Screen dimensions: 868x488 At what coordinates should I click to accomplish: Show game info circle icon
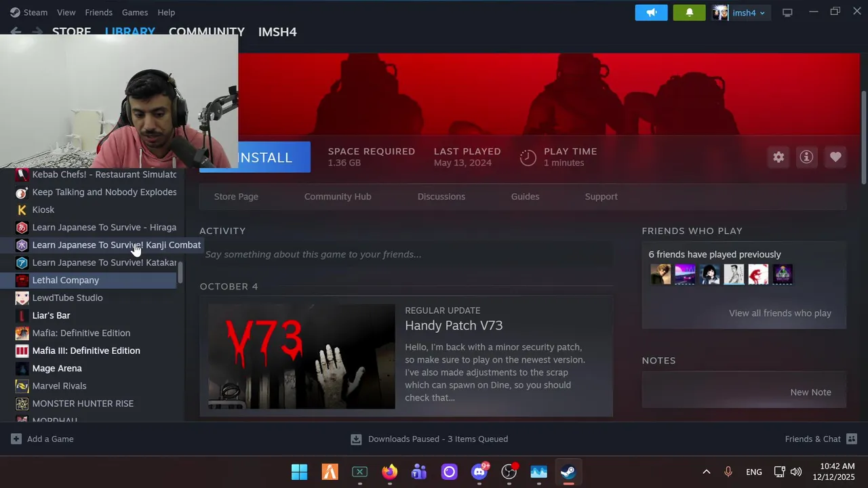pyautogui.click(x=806, y=157)
